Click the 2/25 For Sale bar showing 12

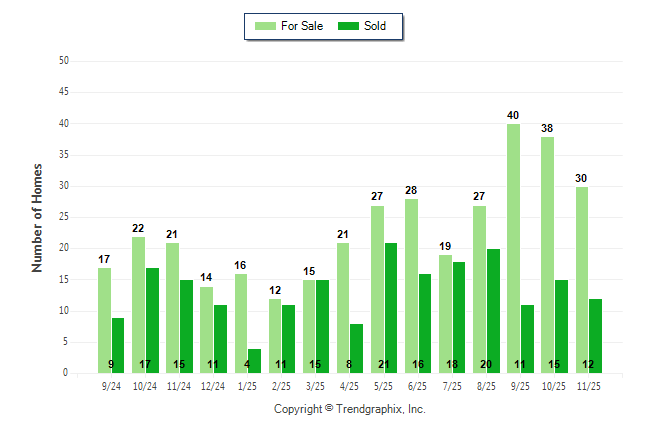click(274, 336)
